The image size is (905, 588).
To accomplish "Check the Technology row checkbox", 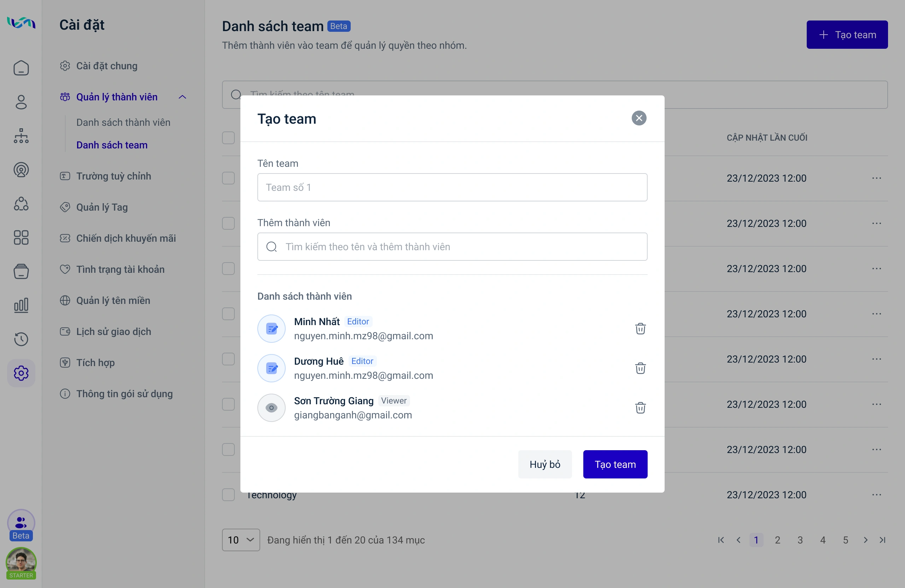I will pos(228,494).
